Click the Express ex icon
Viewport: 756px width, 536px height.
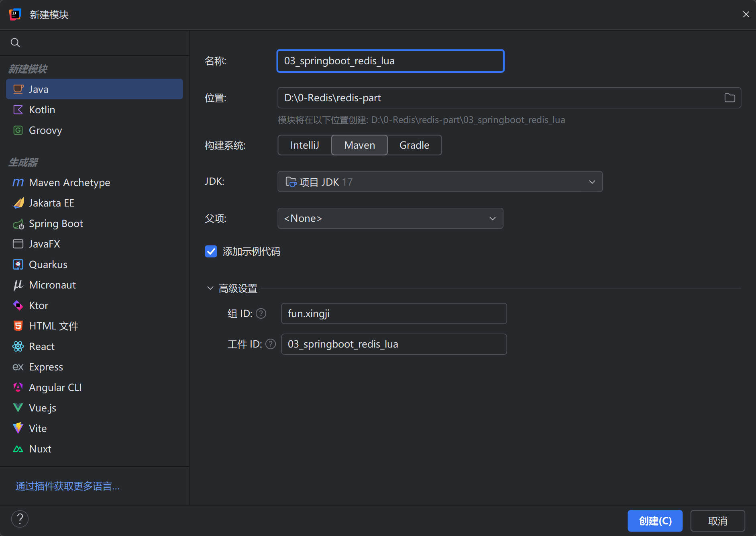pos(18,367)
